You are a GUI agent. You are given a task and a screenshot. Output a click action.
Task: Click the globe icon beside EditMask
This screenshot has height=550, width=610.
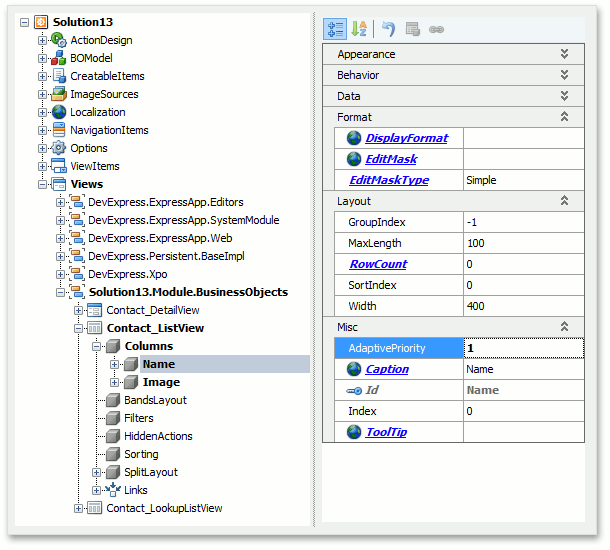(x=354, y=159)
